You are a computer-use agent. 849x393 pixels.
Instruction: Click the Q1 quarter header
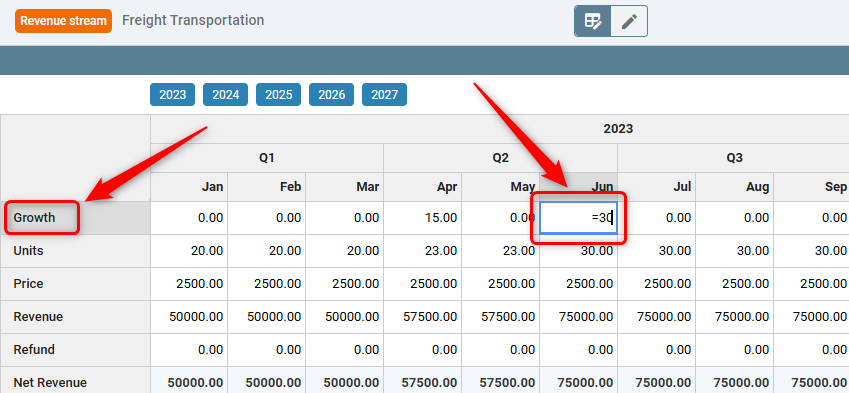click(x=267, y=158)
